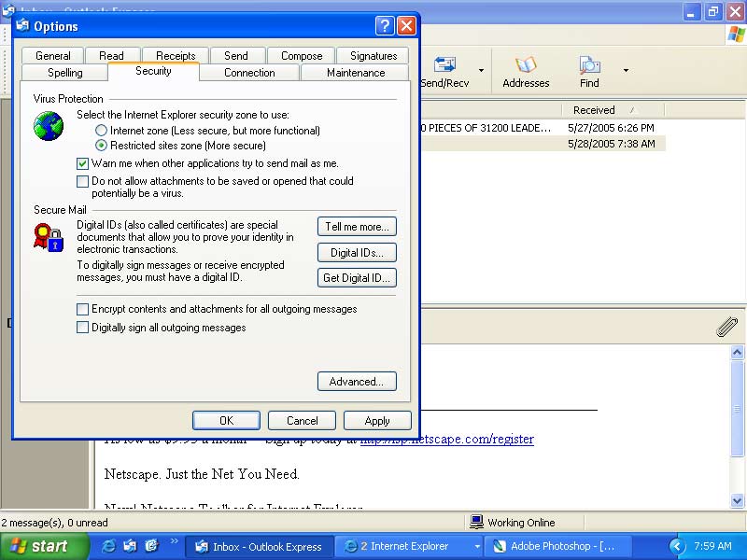
Task: Sort messages by the Received column
Action: (613, 110)
